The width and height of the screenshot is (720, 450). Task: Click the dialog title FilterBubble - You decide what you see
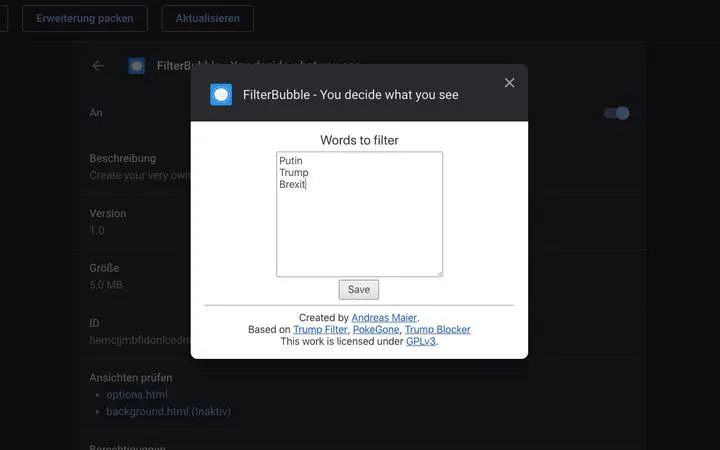pos(351,95)
